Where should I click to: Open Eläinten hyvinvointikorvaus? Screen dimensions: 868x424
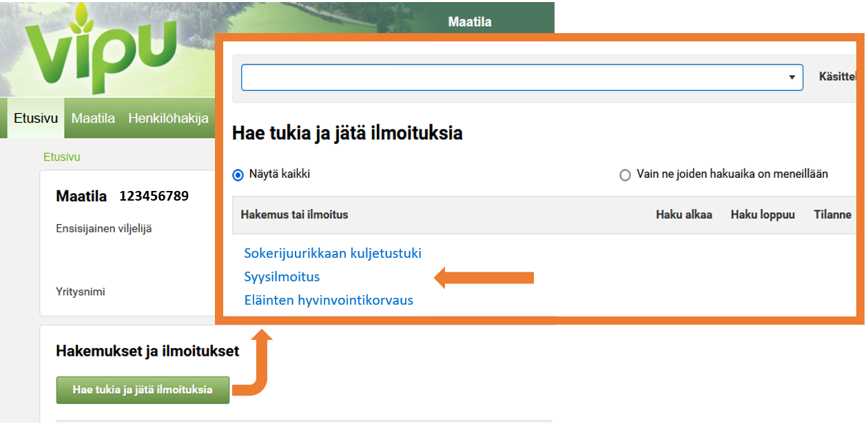(329, 300)
